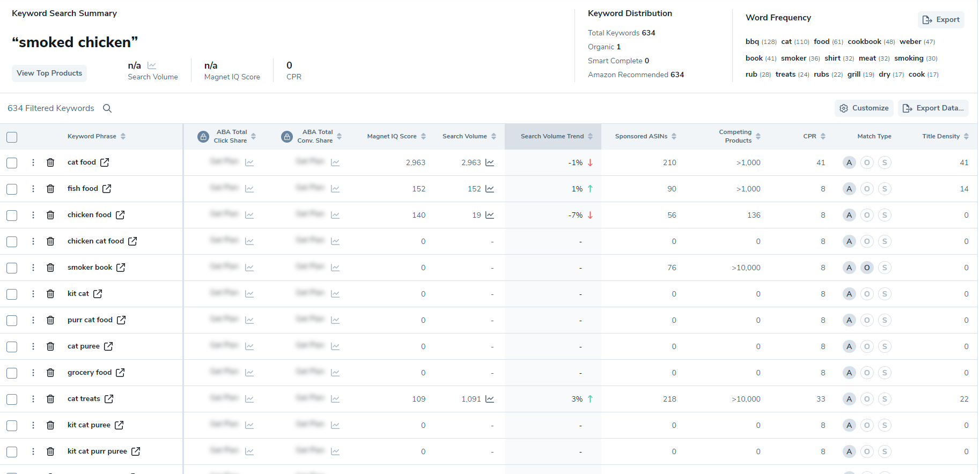Check the 'cat food' row checkbox
Image resolution: width=980 pixels, height=474 pixels.
pos(12,163)
